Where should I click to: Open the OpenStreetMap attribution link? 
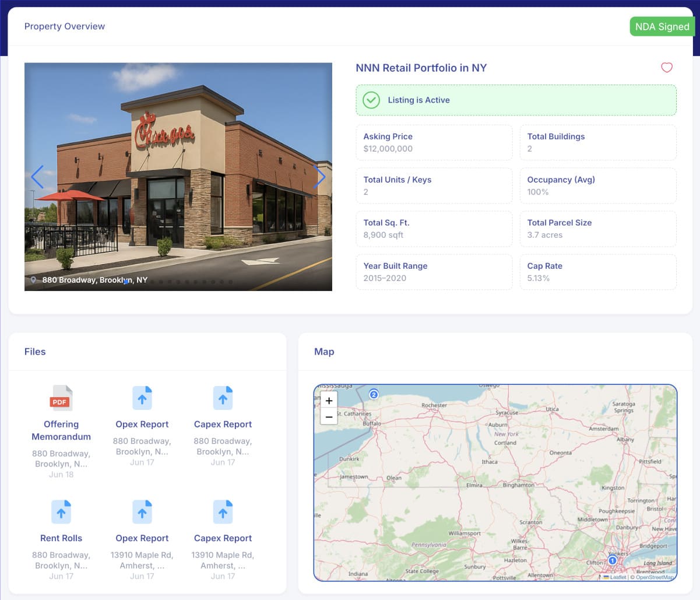click(x=655, y=577)
